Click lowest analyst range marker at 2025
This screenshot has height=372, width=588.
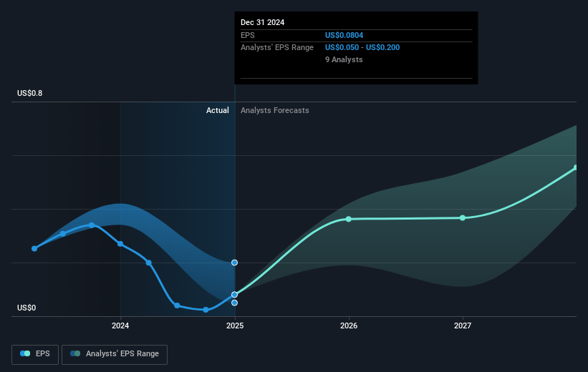pos(234,303)
